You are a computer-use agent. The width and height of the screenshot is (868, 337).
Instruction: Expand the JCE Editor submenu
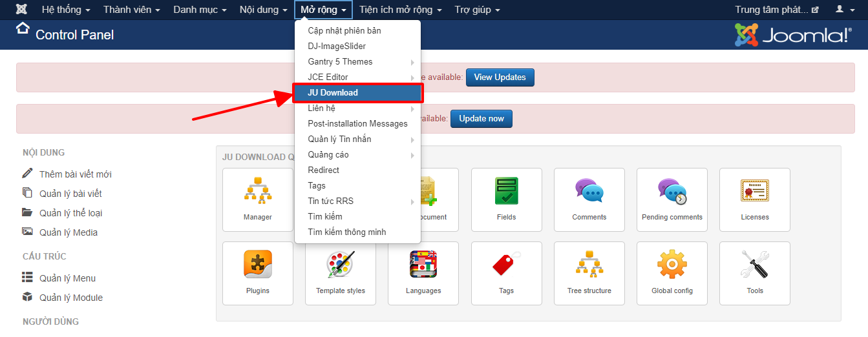click(x=357, y=77)
